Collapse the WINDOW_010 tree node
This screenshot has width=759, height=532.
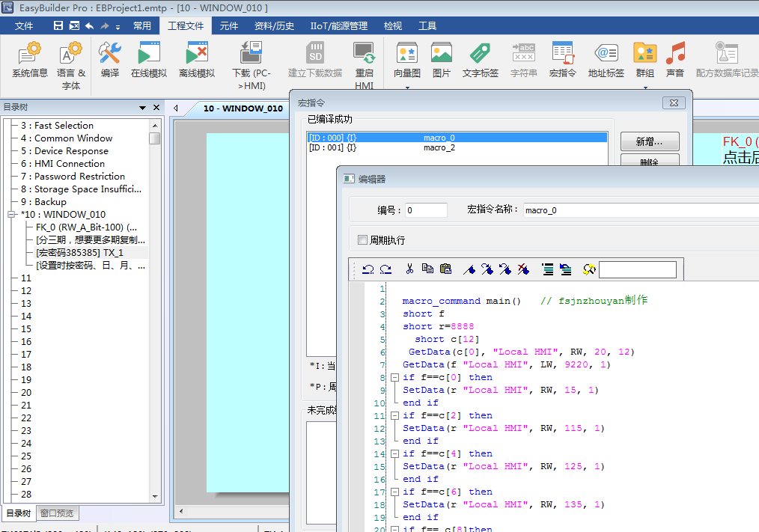point(12,215)
